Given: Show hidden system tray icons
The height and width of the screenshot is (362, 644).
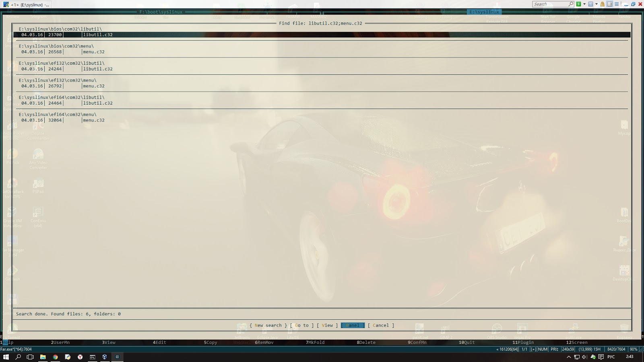Looking at the screenshot, I should (569, 357).
